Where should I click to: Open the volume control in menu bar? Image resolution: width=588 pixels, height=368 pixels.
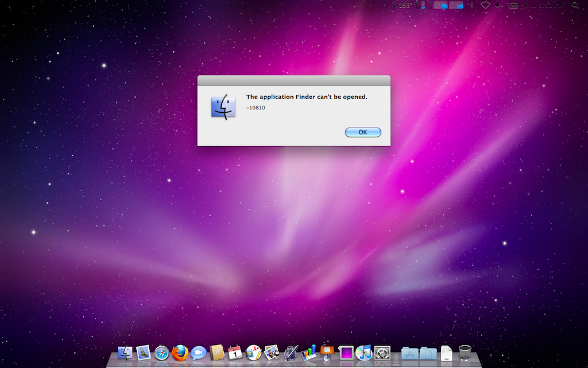[x=498, y=5]
